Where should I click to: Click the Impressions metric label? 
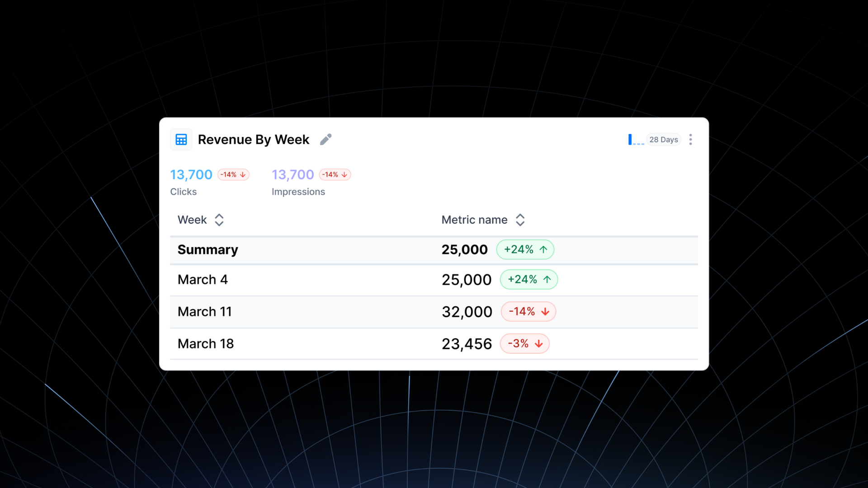coord(298,192)
